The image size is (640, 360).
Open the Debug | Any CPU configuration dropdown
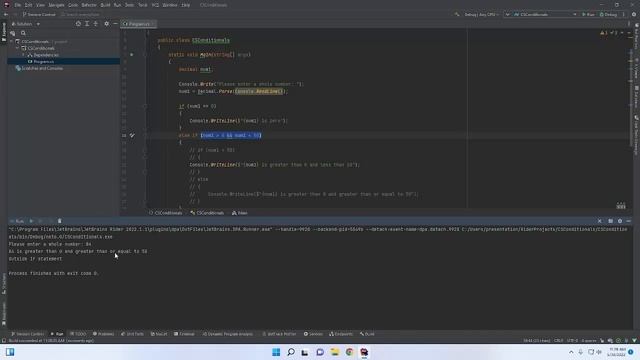pyautogui.click(x=482, y=14)
